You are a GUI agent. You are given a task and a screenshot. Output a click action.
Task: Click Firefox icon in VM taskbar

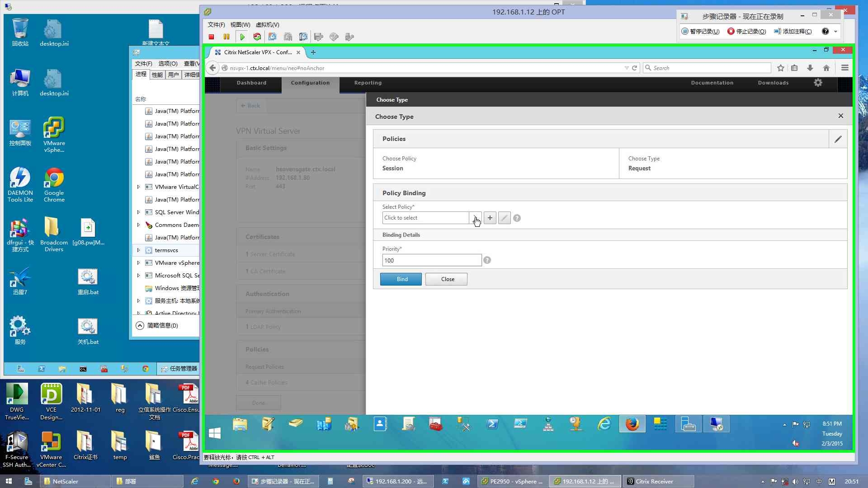pyautogui.click(x=632, y=424)
